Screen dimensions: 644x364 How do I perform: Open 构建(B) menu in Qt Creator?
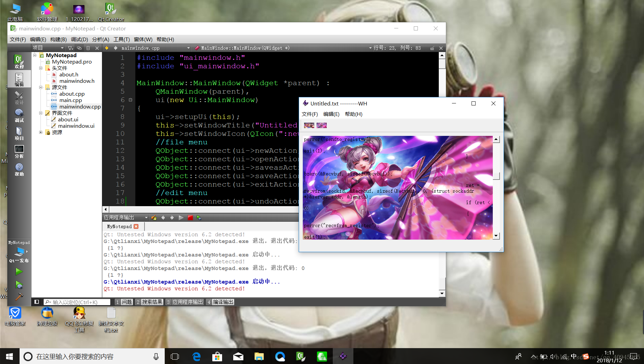click(58, 40)
